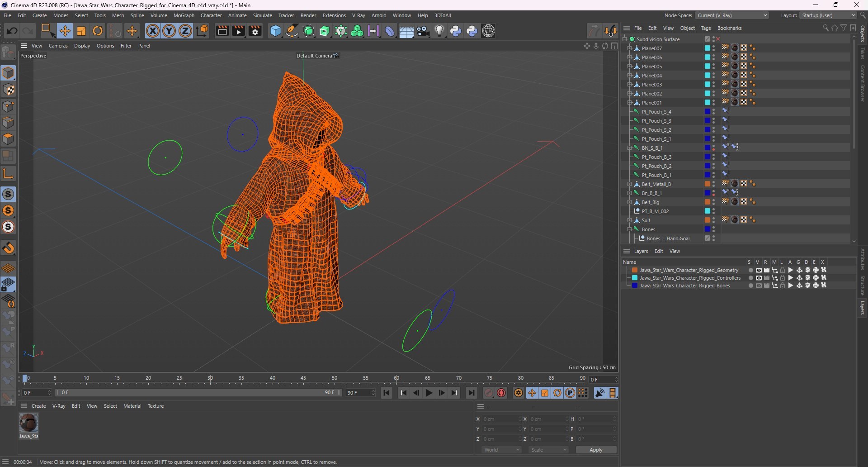Click the Bones layer blue color swatch

pos(635,286)
